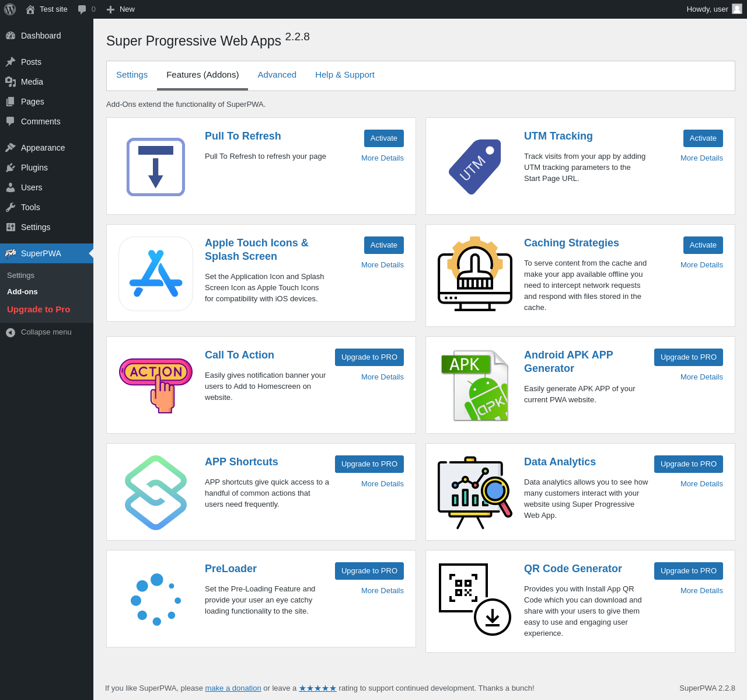Image resolution: width=747 pixels, height=700 pixels.
Task: Open More Details for Call To Action
Action: coord(382,377)
